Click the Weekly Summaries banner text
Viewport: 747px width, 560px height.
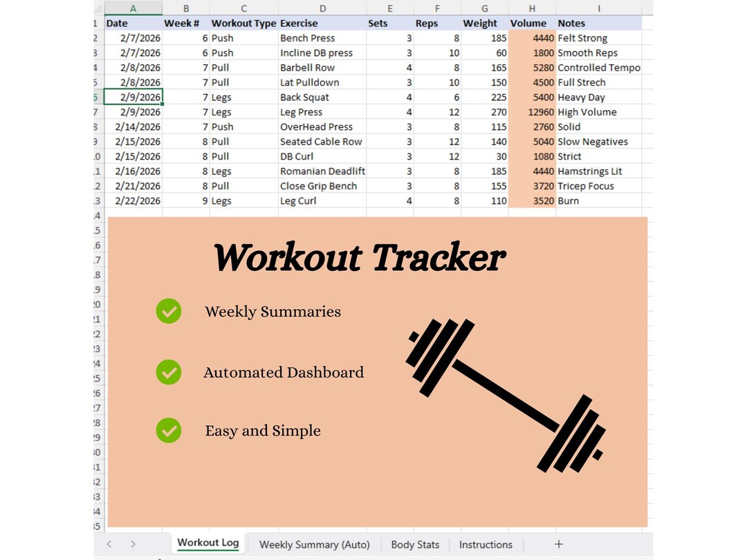(273, 311)
